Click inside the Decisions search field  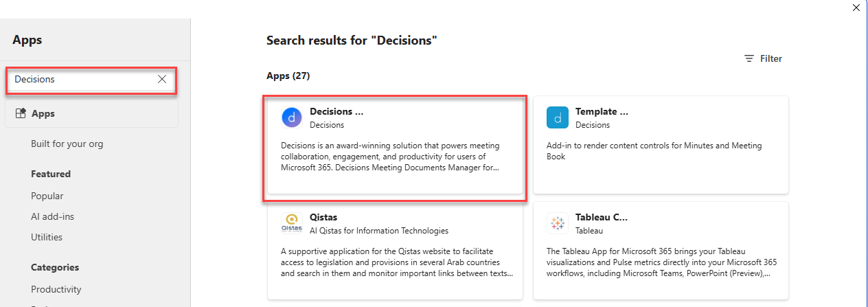click(84, 79)
